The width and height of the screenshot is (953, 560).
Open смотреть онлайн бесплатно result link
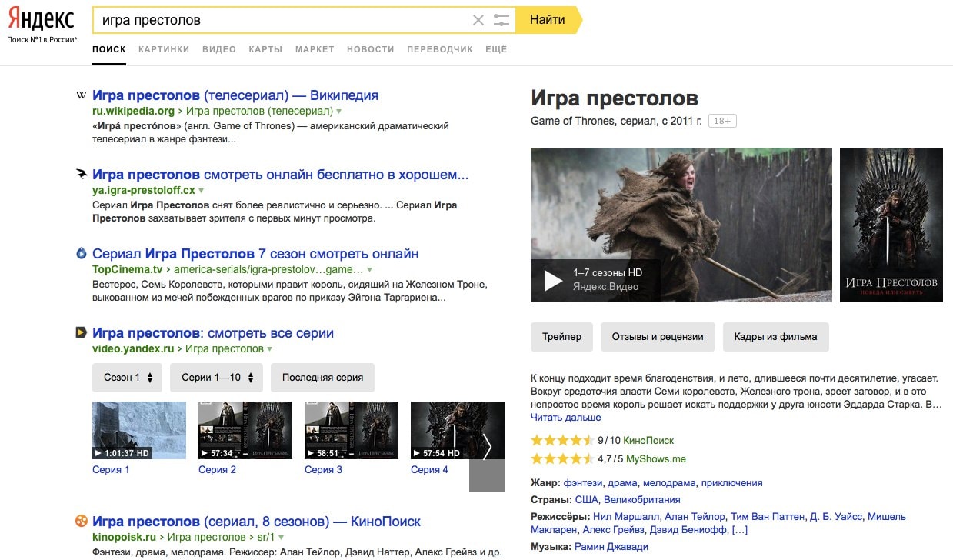pyautogui.click(x=280, y=175)
